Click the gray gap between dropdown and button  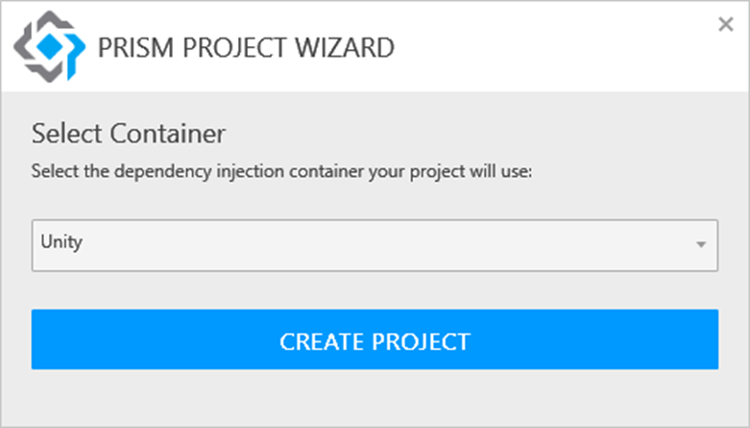tap(374, 290)
